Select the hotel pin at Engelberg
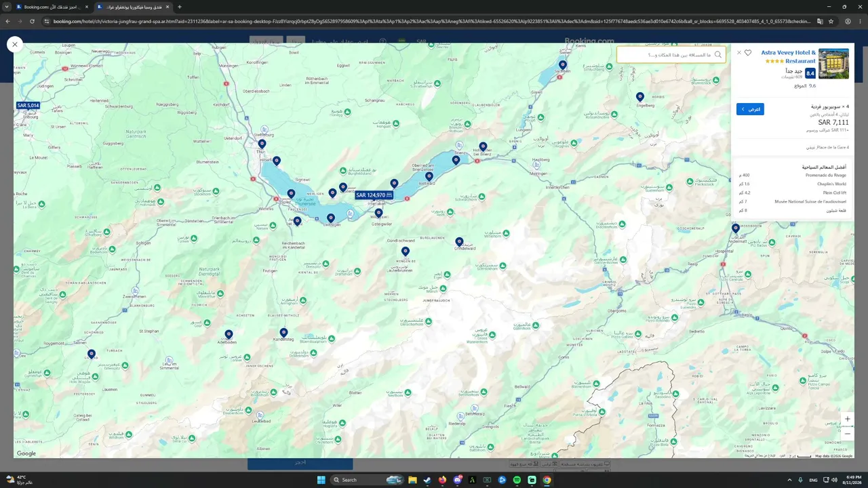This screenshot has width=868, height=488. pyautogui.click(x=639, y=97)
